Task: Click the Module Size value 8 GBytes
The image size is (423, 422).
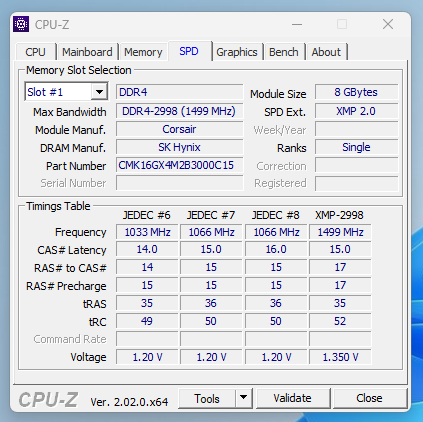Action: 356,92
